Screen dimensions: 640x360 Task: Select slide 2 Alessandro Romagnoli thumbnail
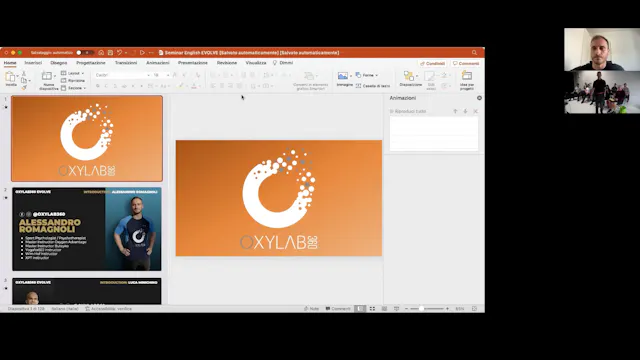[x=87, y=229]
